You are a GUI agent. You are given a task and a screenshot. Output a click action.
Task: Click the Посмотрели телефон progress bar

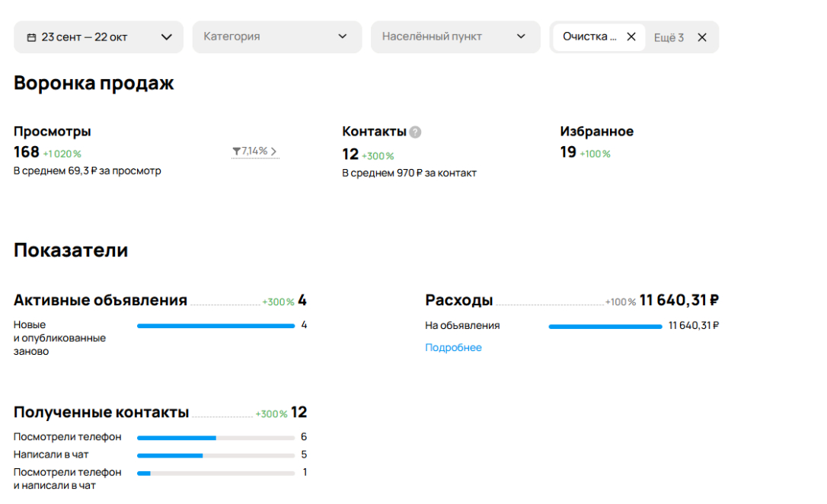(216, 438)
